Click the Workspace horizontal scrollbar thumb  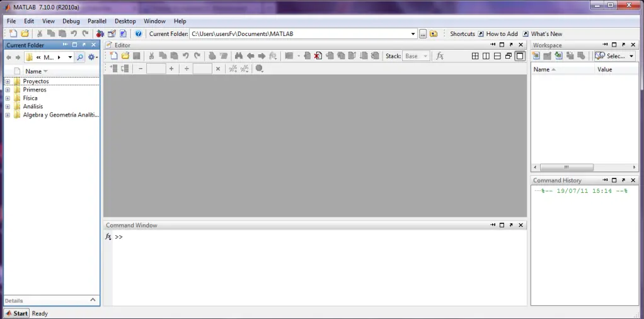566,167
